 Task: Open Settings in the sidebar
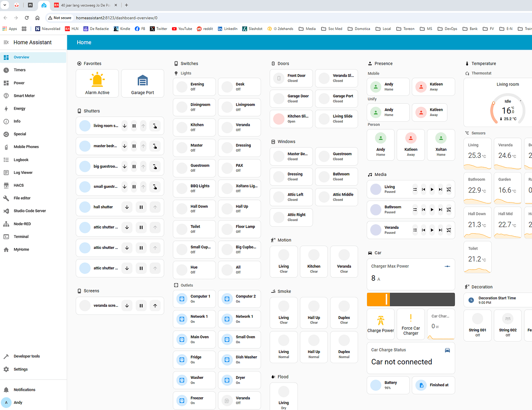tap(33, 369)
